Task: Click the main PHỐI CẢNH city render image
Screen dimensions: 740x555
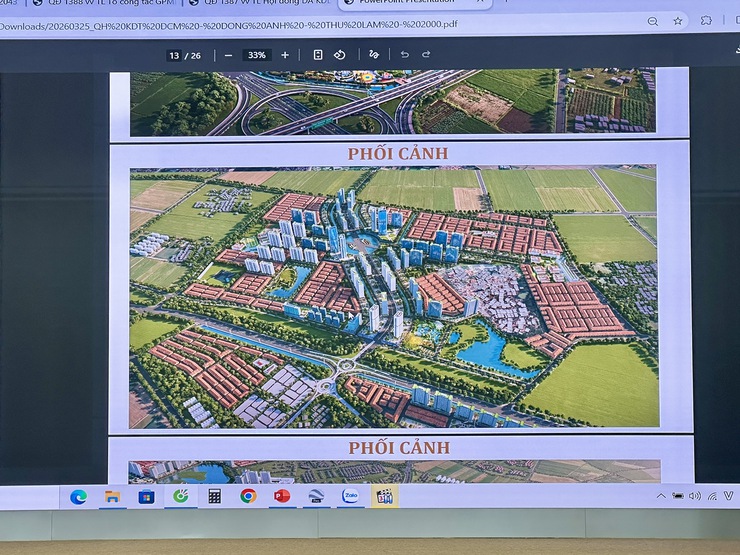Action: 394,296
